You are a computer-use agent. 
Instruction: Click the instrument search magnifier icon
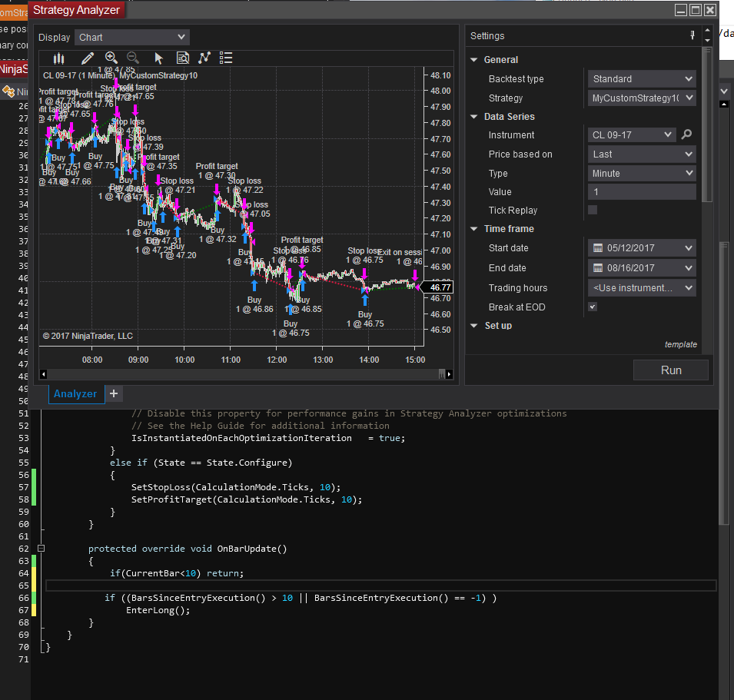click(687, 134)
